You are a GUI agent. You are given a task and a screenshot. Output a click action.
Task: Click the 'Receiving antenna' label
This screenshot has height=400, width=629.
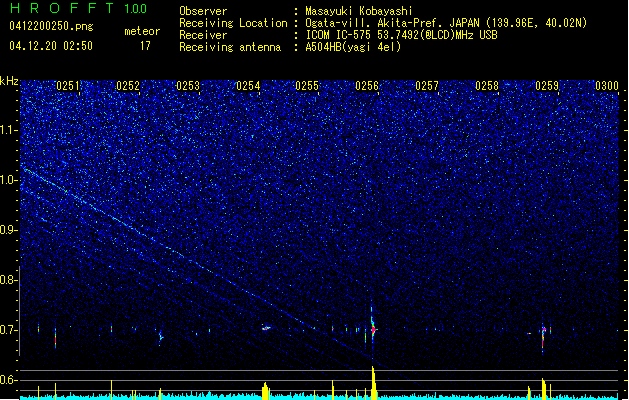coord(230,47)
